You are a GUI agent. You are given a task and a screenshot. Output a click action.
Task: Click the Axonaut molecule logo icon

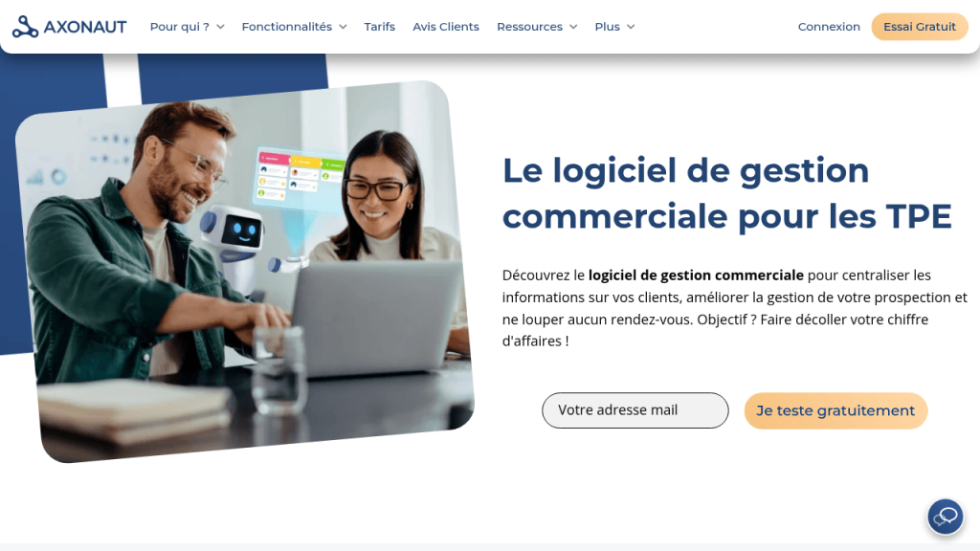[x=25, y=26]
